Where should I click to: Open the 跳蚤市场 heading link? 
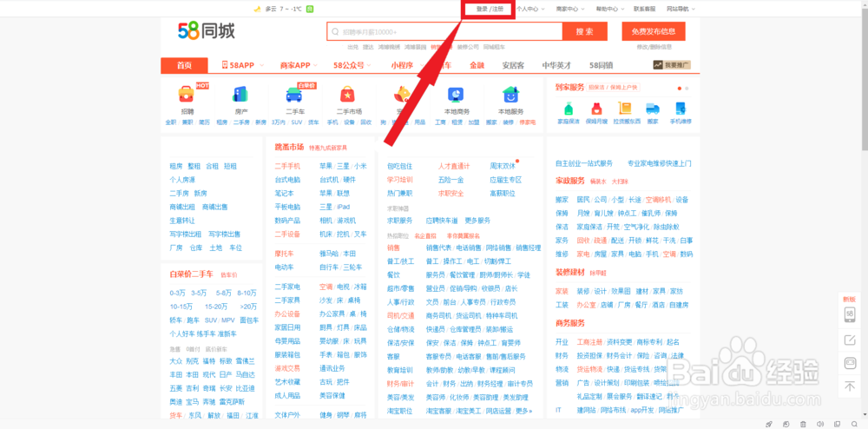coord(290,148)
